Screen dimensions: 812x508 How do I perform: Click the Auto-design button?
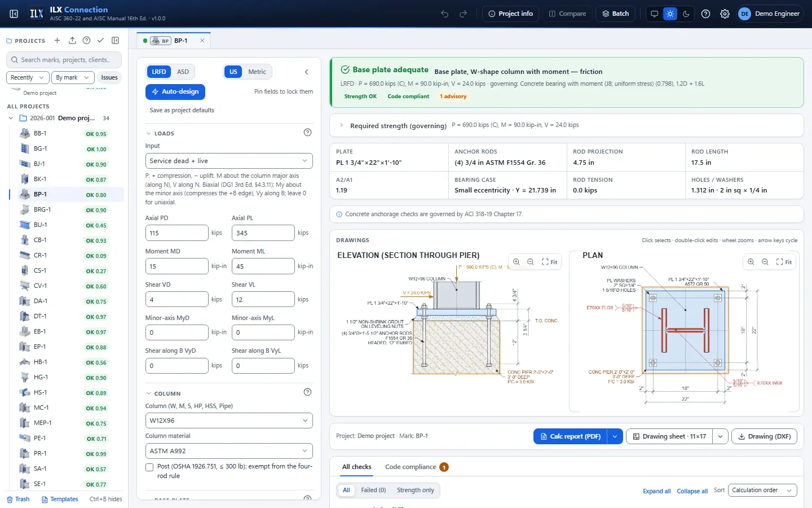pos(175,91)
